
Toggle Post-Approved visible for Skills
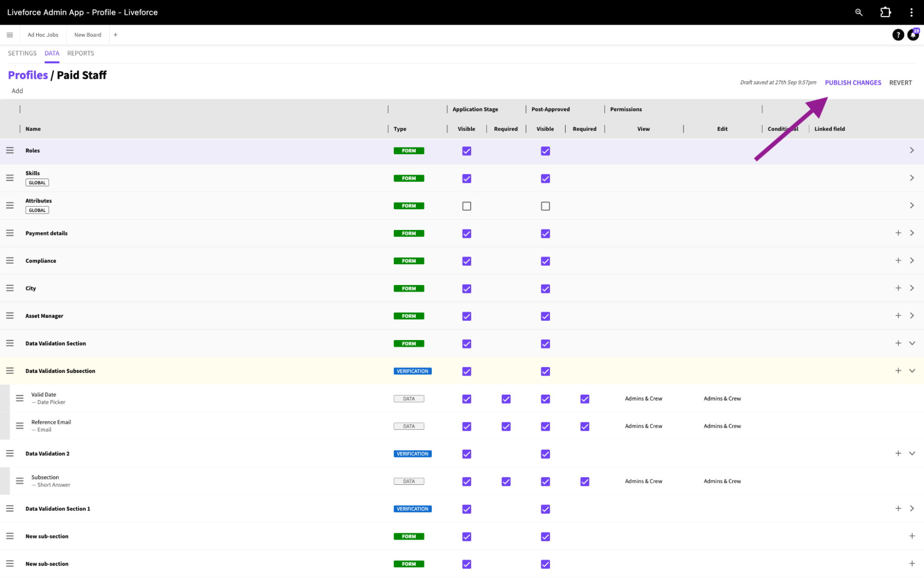coord(545,178)
